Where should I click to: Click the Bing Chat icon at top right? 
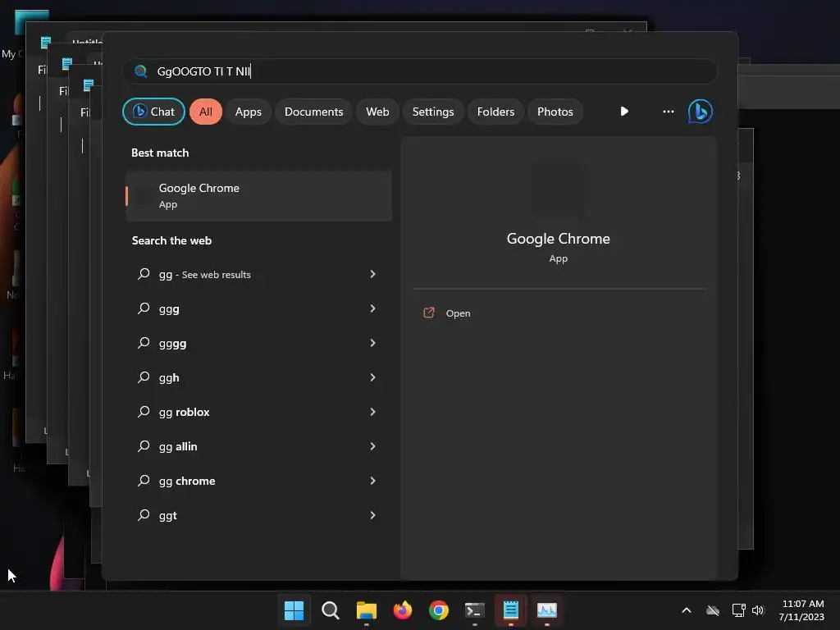coord(700,112)
